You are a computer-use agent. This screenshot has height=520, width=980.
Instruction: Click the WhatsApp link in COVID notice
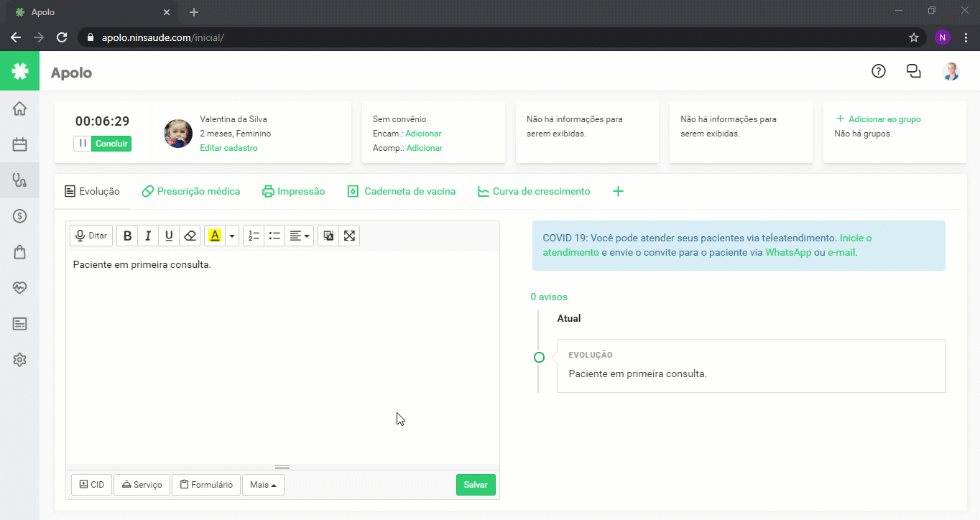(788, 252)
